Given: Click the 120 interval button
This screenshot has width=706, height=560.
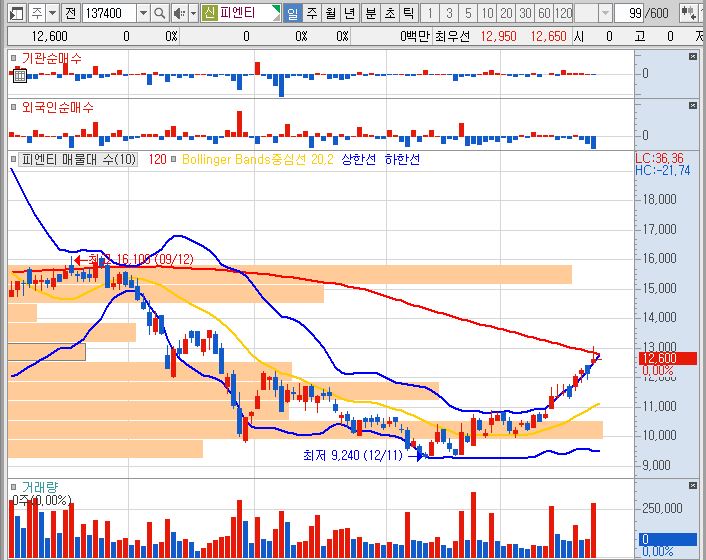Looking at the screenshot, I should pyautogui.click(x=563, y=13).
